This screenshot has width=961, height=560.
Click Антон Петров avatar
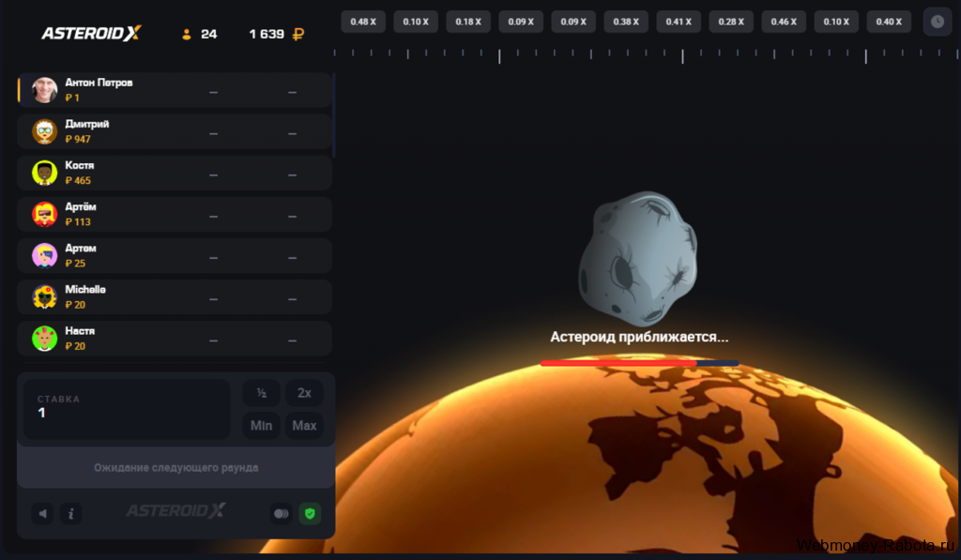45,90
